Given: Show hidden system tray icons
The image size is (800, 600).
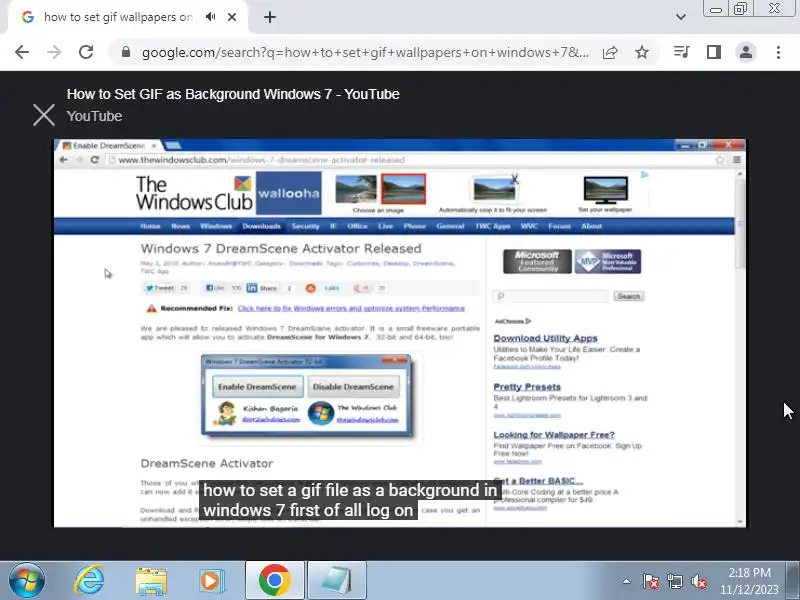Looking at the screenshot, I should click(627, 581).
